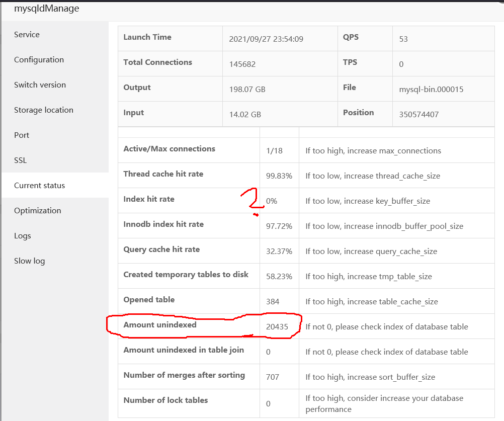This screenshot has height=421, width=504.
Task: Open the Slow log tab
Action: click(x=29, y=261)
